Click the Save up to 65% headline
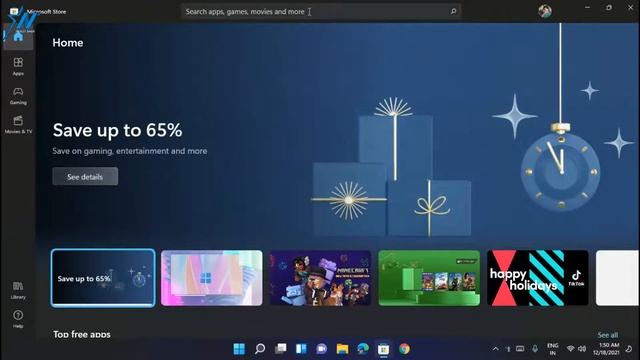This screenshot has height=360, width=640. pyautogui.click(x=118, y=130)
